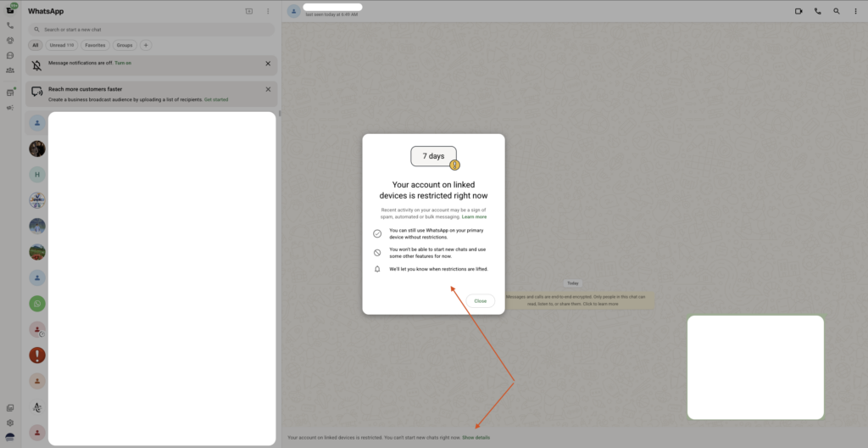Screen dimensions: 868x448
Task: Start a voice call in chat header
Action: (818, 11)
